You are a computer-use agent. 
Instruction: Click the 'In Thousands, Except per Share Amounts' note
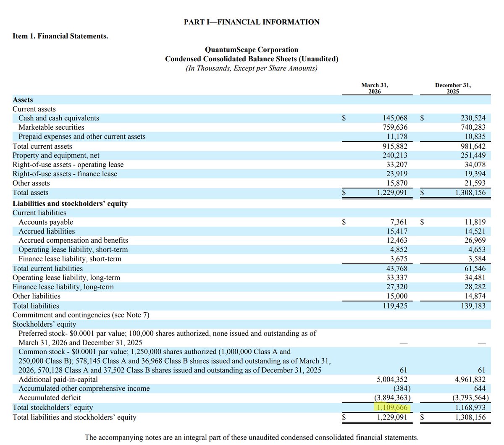pyautogui.click(x=252, y=68)
